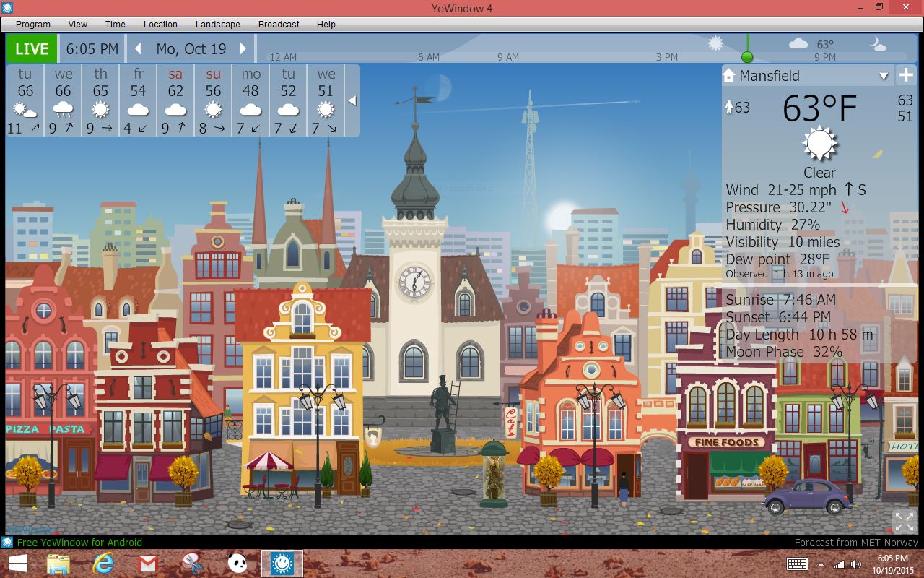The height and width of the screenshot is (578, 924).
Task: Launch Internet Explorer from the taskbar
Action: click(x=103, y=564)
